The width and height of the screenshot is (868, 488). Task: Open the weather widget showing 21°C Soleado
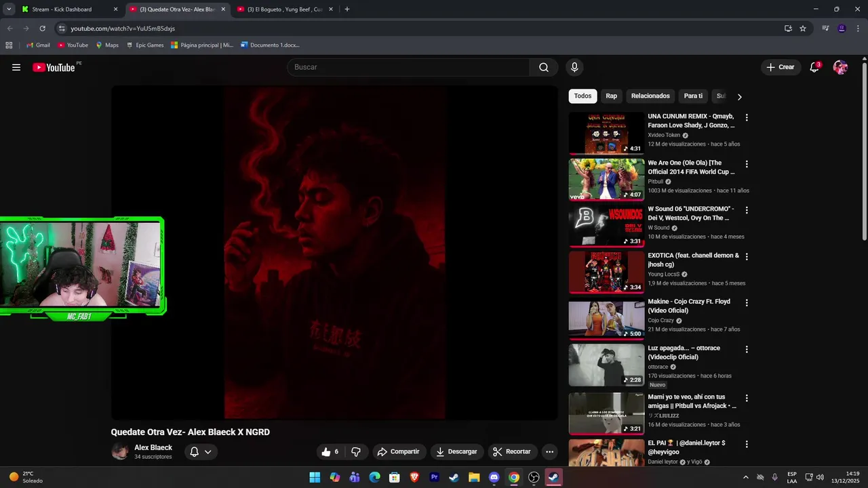(x=26, y=477)
